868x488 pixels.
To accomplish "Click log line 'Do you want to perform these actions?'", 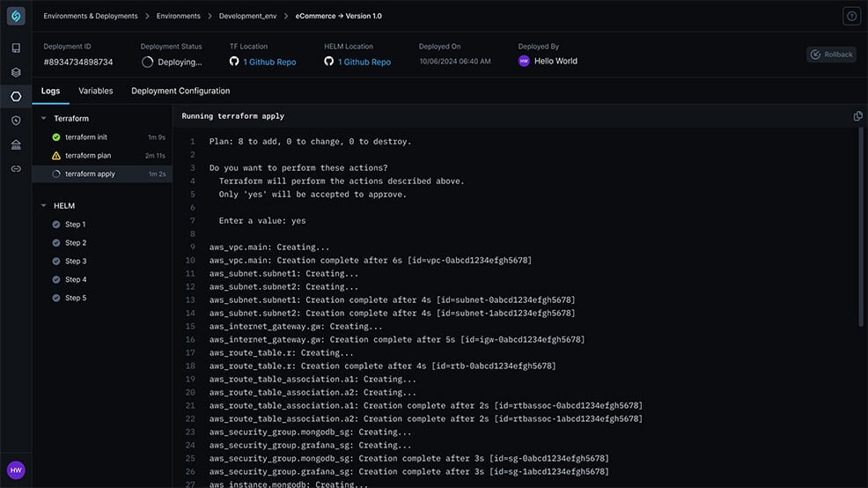I will [x=298, y=168].
